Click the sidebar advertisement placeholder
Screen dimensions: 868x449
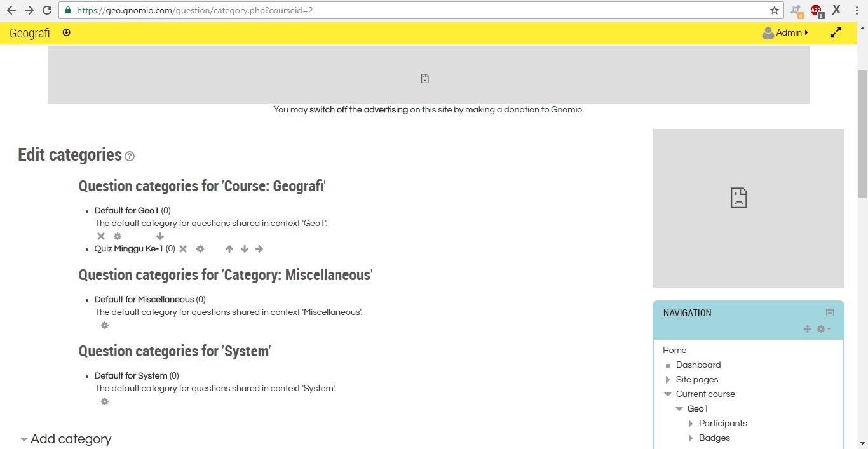tap(749, 208)
